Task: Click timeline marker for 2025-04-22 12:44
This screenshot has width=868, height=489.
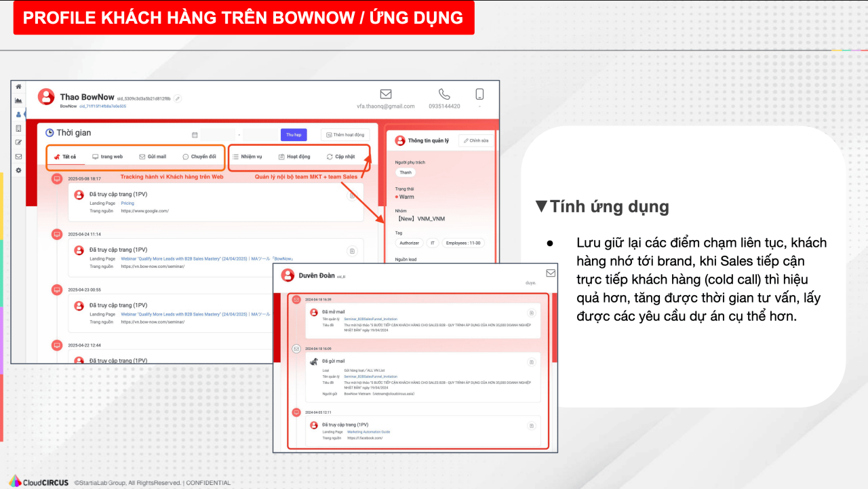Action: coord(57,345)
